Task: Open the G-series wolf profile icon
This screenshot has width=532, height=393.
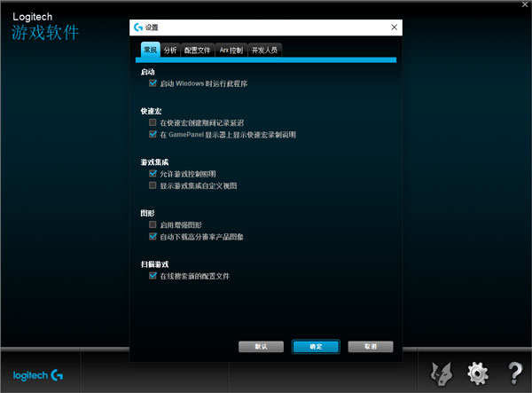Action: [x=442, y=373]
